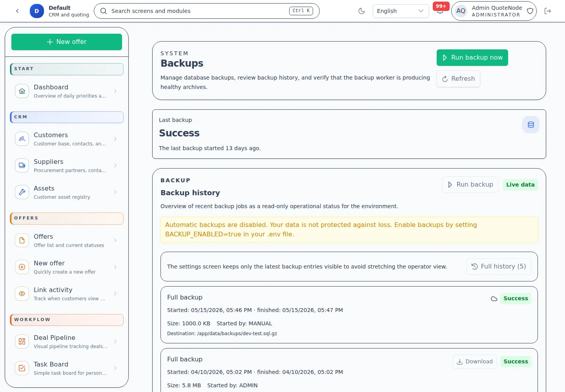Viewport: 565px width, 392px height.
Task: Open the English language dropdown
Action: point(401,11)
